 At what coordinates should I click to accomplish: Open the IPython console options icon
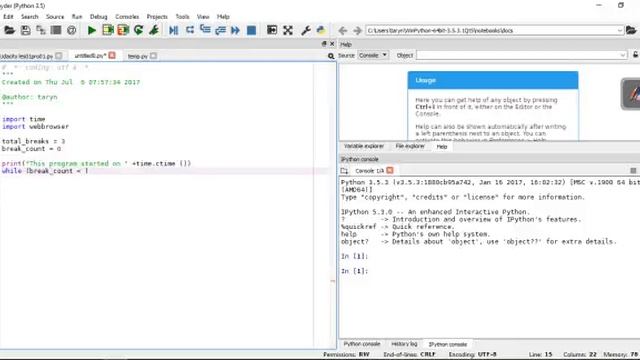633,171
